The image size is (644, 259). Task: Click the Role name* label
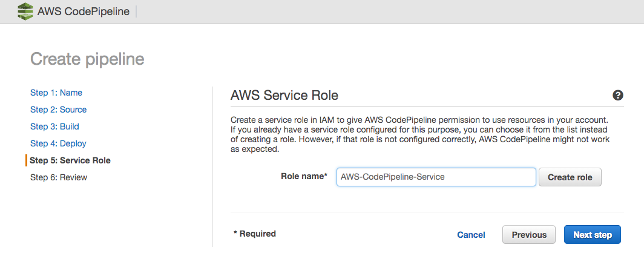click(x=304, y=177)
